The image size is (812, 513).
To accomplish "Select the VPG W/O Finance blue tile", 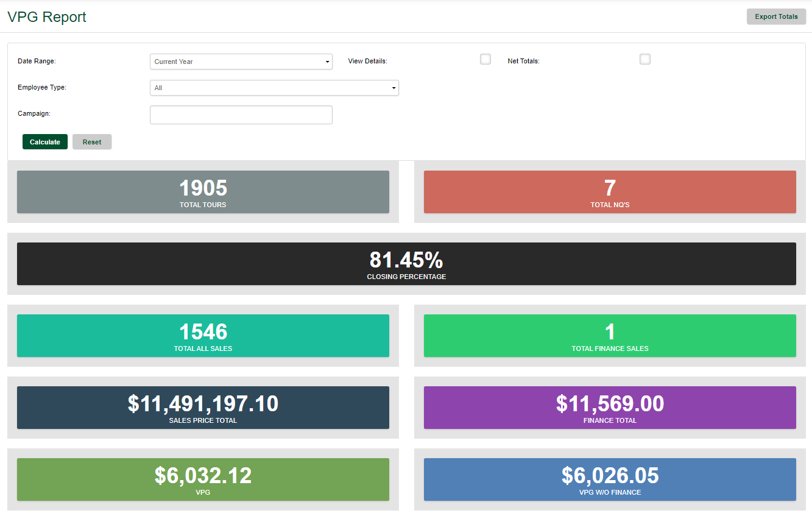I will tap(610, 479).
